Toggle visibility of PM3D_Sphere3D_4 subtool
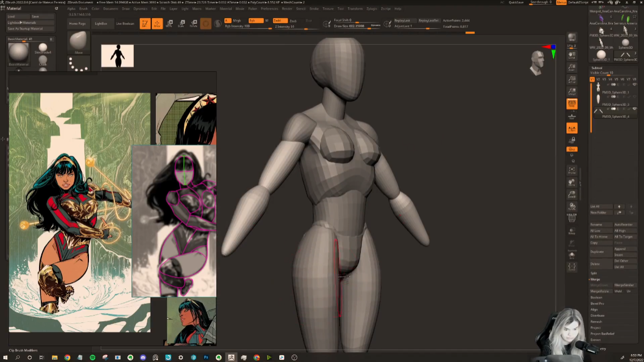Viewport: 644px width, 362px height. 634,109
